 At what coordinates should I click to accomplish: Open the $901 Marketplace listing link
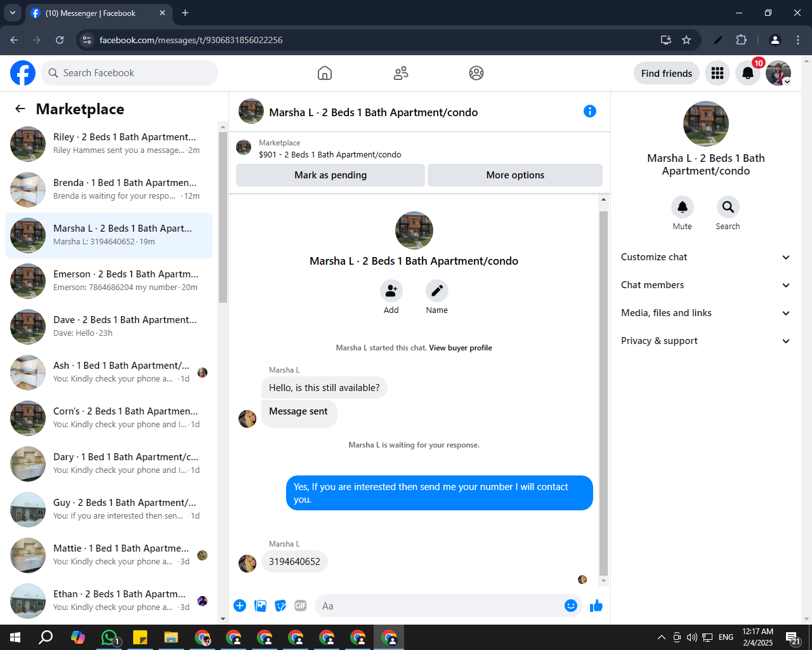330,154
